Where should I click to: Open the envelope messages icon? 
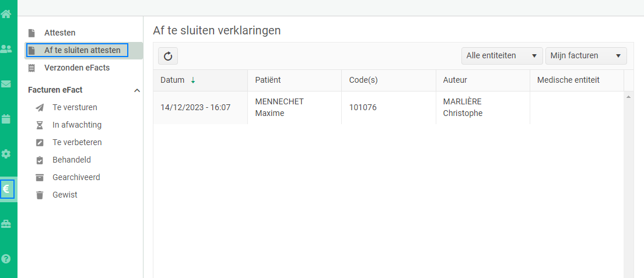(x=6, y=84)
